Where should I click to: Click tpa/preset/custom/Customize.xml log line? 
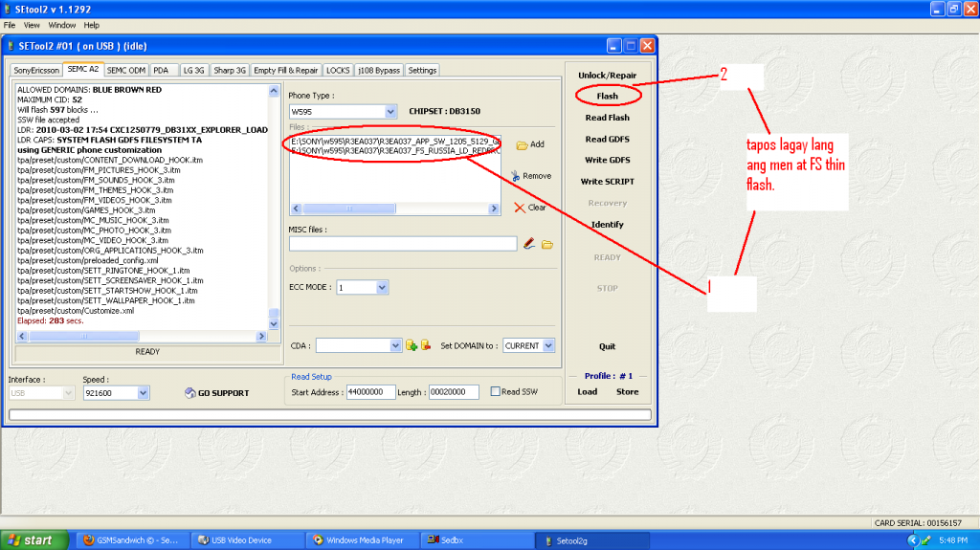pyautogui.click(x=76, y=311)
